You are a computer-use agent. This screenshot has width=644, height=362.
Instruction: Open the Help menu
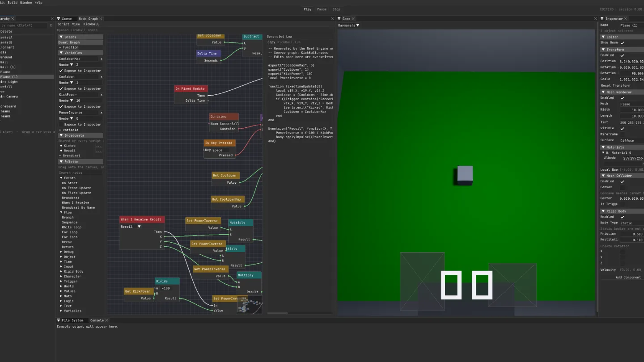pyautogui.click(x=38, y=3)
